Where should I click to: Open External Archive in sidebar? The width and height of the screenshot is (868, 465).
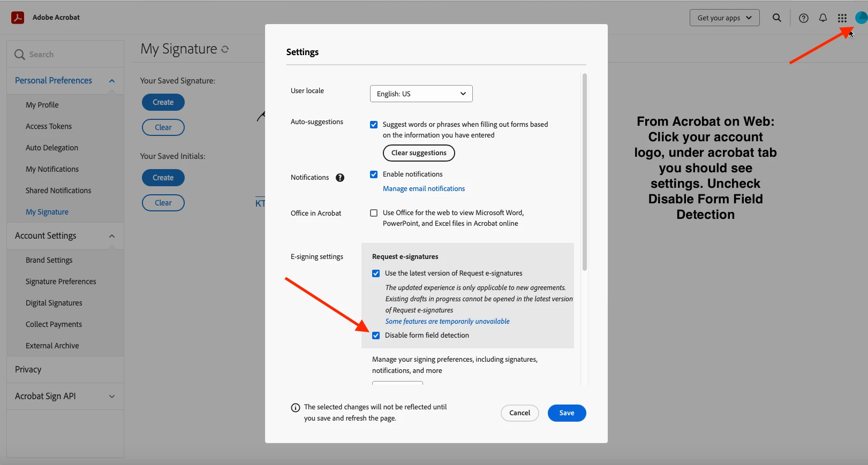(52, 346)
